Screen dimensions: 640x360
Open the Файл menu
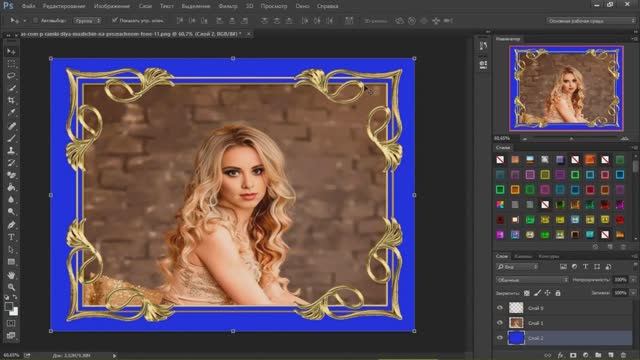[x=28, y=6]
